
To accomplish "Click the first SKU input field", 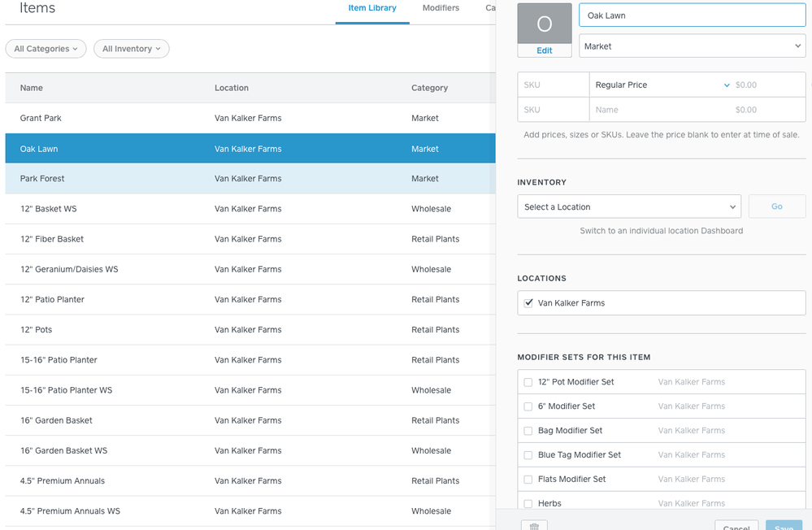I will pyautogui.click(x=554, y=85).
